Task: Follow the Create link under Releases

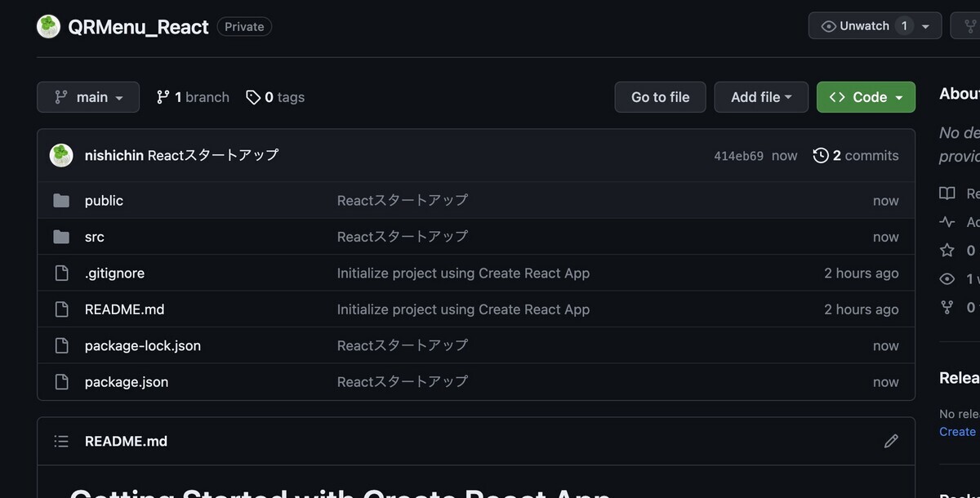Action: 957,431
